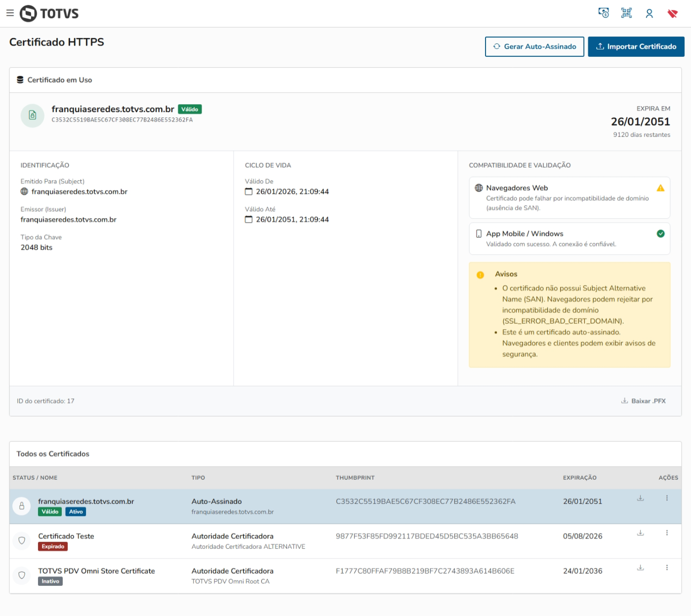Select thumbprint F1777C80FFAF79B8B219BF7C2743893A614B606E

[x=425, y=571]
